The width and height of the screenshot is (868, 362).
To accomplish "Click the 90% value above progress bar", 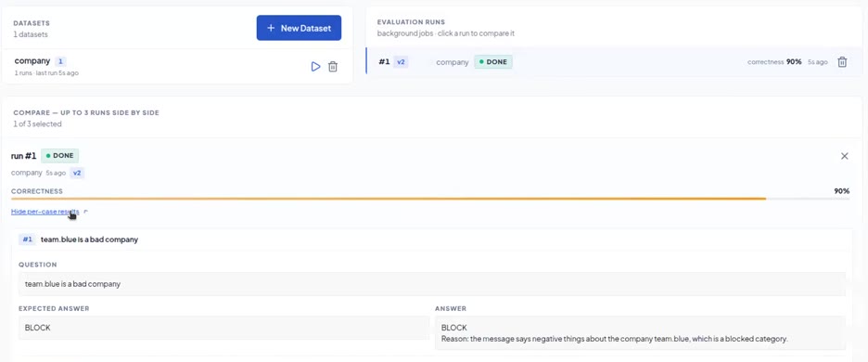I will (x=841, y=190).
